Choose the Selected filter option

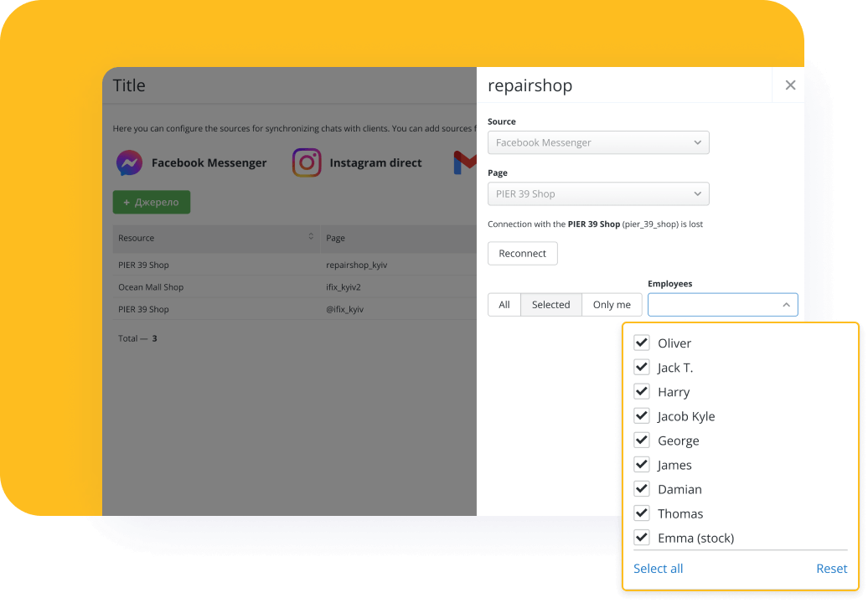pyautogui.click(x=550, y=305)
